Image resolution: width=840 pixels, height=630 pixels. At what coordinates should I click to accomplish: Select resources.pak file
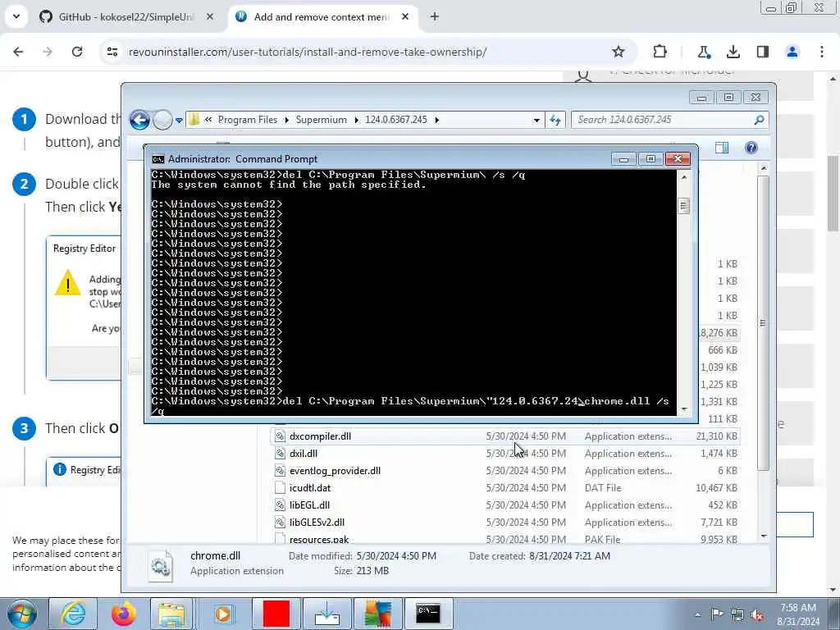[505, 538]
